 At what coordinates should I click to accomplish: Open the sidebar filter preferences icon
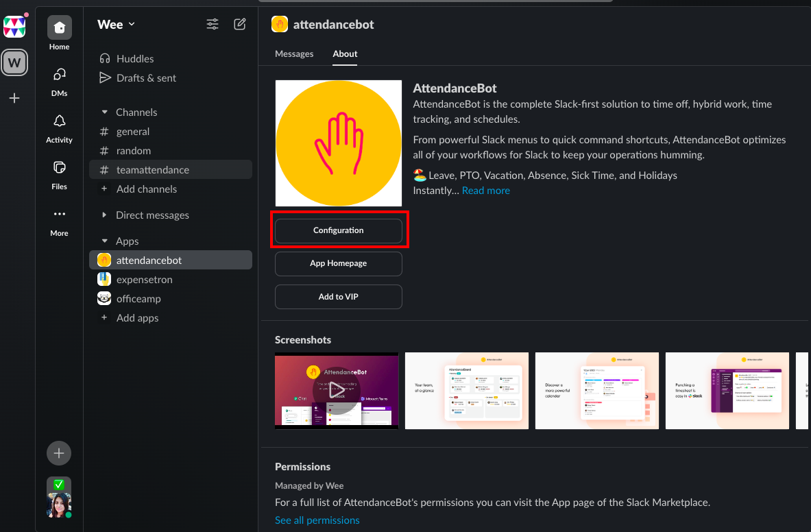pos(213,24)
